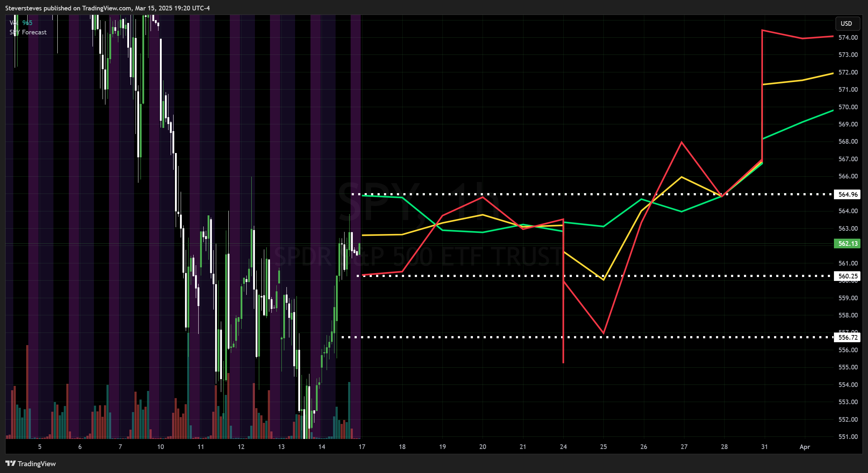Click date 7 on the time axis
868x473 pixels.
tap(120, 446)
